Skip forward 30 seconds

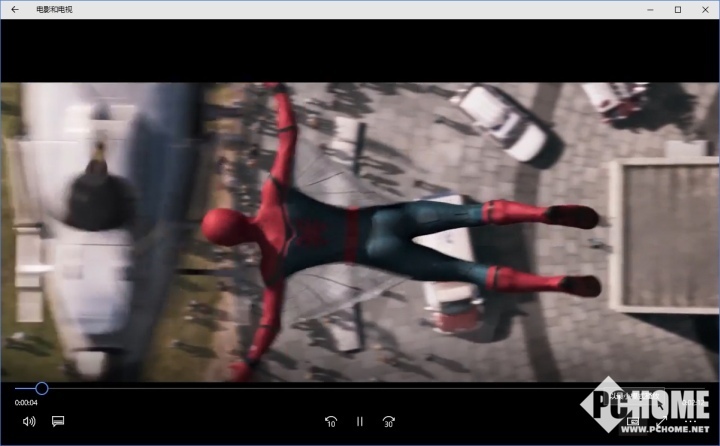point(389,422)
